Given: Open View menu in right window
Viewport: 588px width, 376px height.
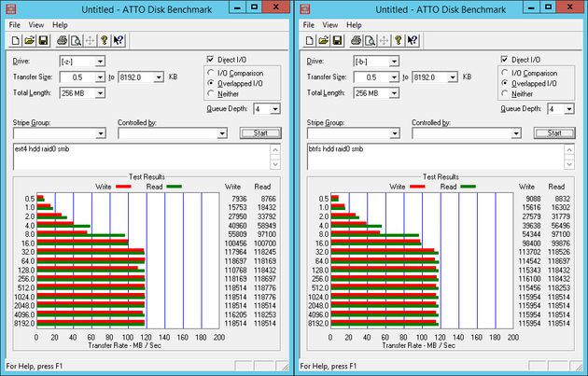Looking at the screenshot, I should click(330, 25).
